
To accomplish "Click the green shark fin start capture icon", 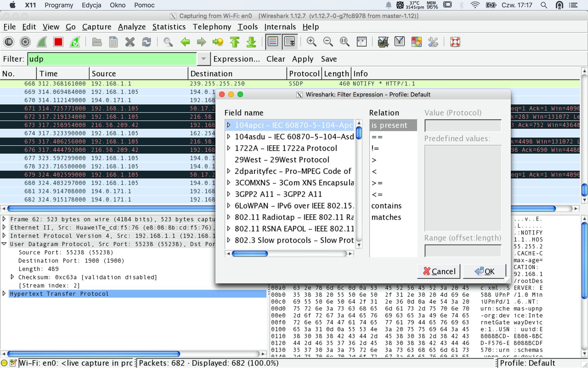I will [42, 42].
